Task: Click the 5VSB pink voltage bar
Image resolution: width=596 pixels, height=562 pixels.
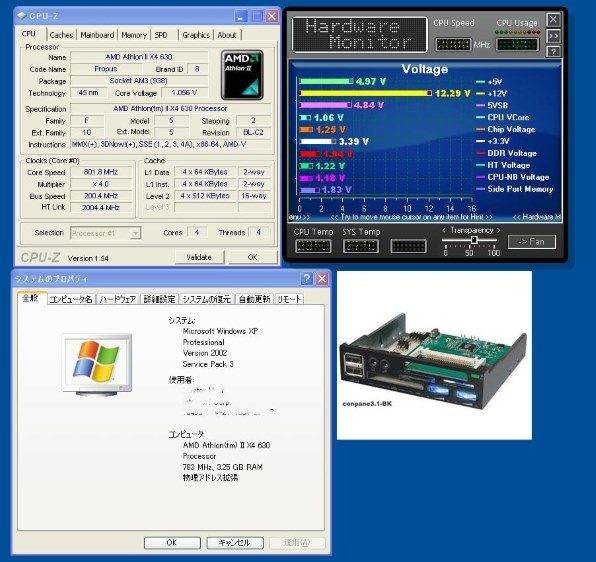Action: pos(325,105)
